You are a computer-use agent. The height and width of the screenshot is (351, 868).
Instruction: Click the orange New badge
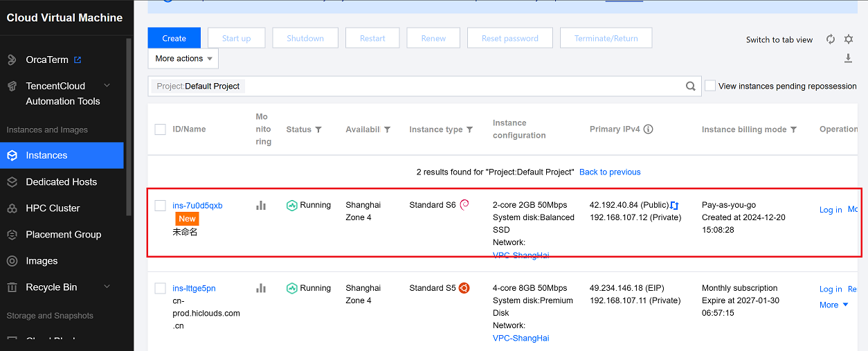click(x=188, y=218)
